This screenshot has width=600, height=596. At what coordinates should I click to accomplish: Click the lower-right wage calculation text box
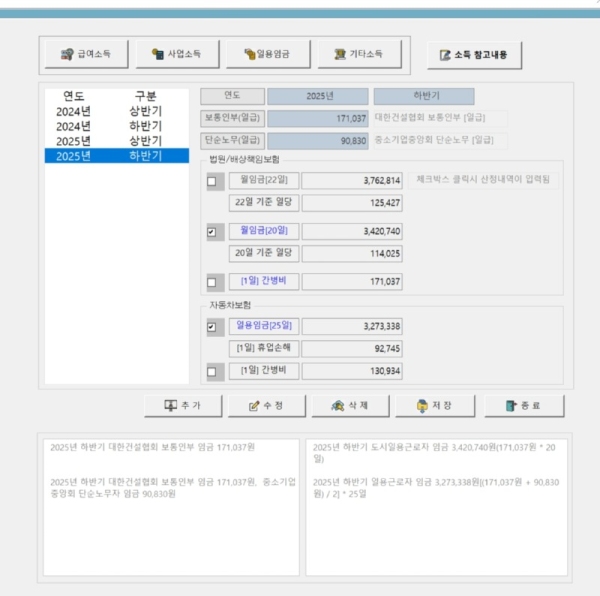click(x=436, y=507)
